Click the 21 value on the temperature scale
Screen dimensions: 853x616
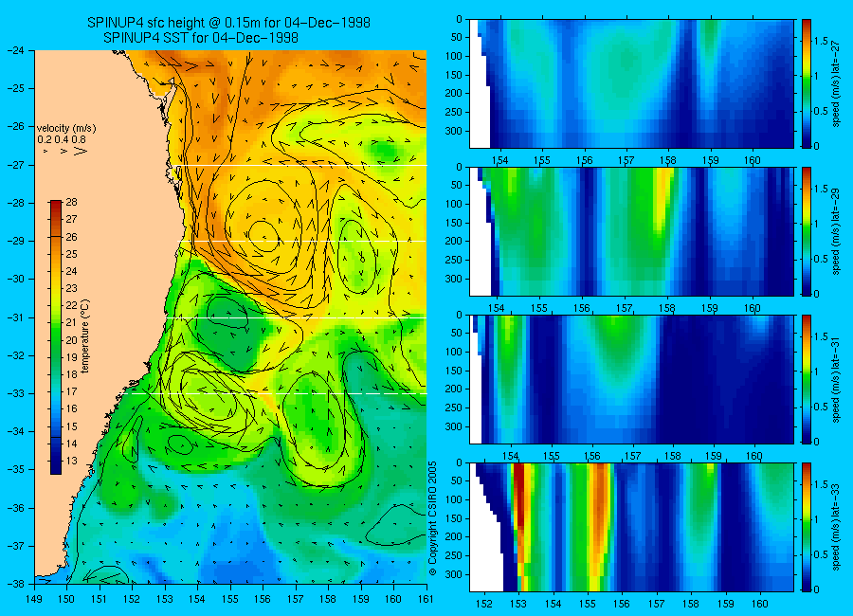coord(72,323)
